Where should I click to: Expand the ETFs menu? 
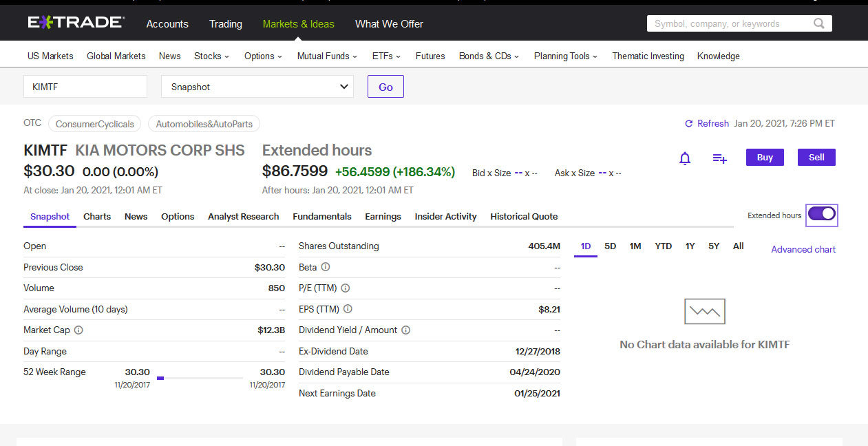tap(386, 56)
